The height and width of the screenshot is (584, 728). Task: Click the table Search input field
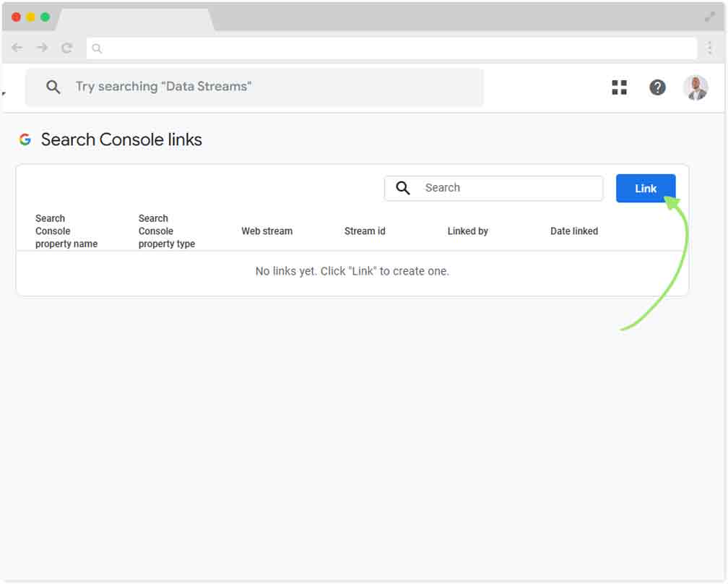click(x=493, y=188)
